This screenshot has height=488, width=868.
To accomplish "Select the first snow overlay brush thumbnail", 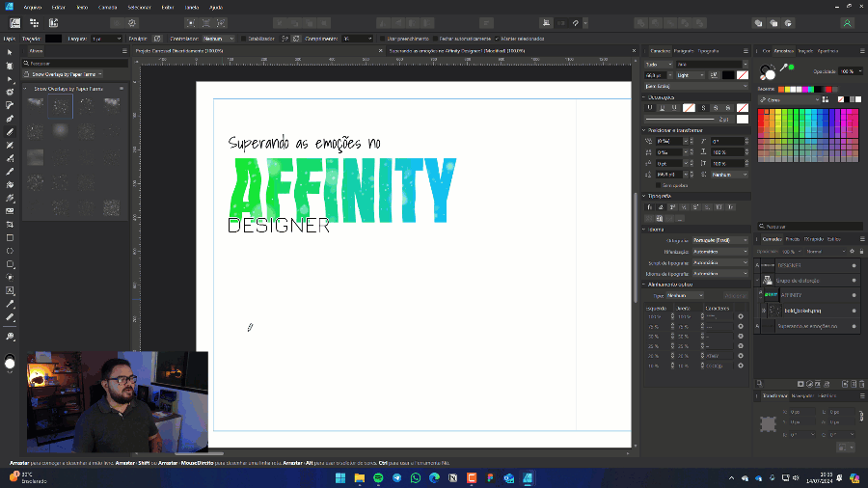I will coord(35,105).
